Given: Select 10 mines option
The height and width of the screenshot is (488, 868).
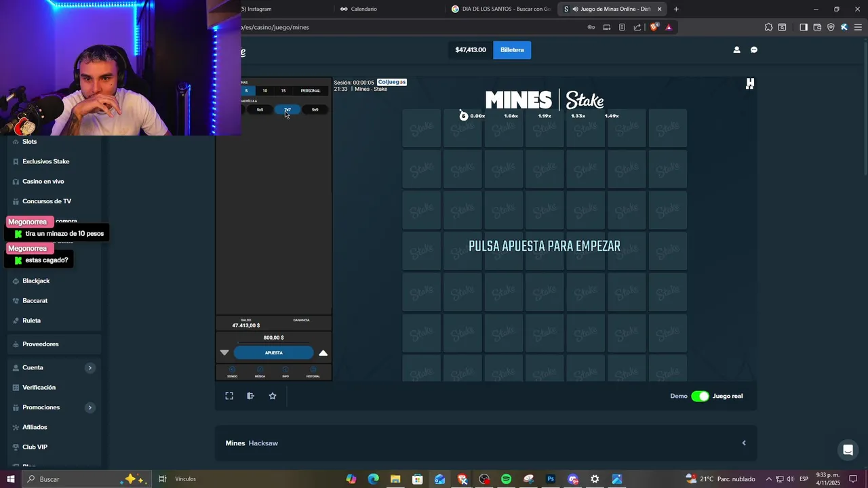Looking at the screenshot, I should (x=264, y=90).
